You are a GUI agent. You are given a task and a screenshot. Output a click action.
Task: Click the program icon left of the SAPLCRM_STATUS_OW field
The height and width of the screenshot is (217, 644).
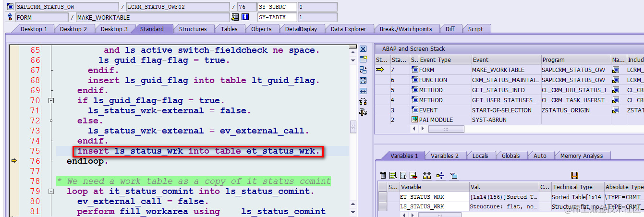[11, 7]
